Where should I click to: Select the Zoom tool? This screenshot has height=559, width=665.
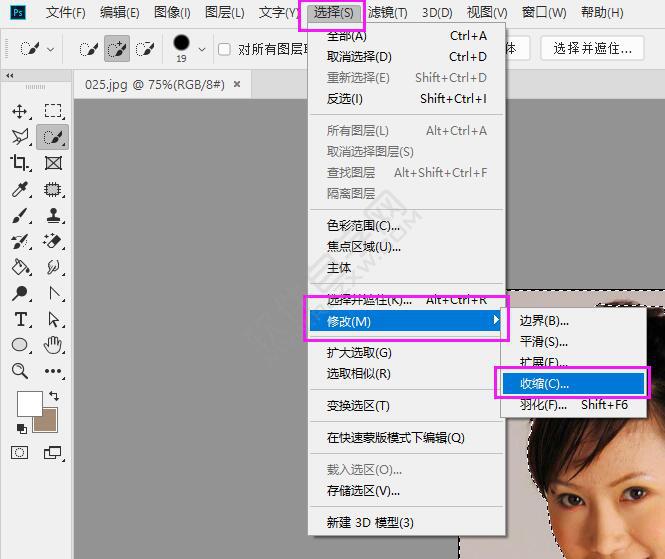coord(20,371)
